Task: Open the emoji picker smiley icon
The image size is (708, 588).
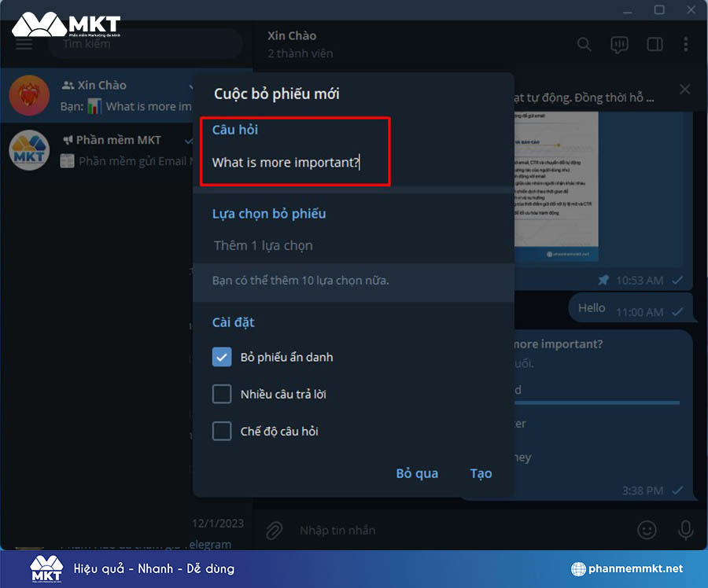Action: 647,531
